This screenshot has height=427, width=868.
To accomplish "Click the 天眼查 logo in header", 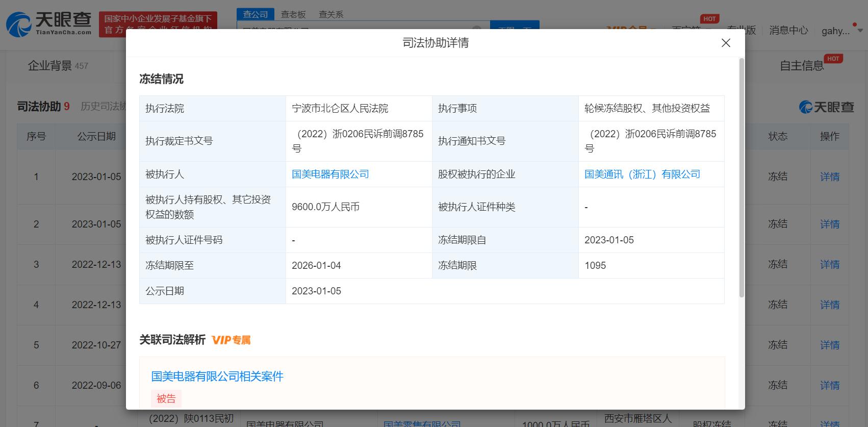I will 48,23.
